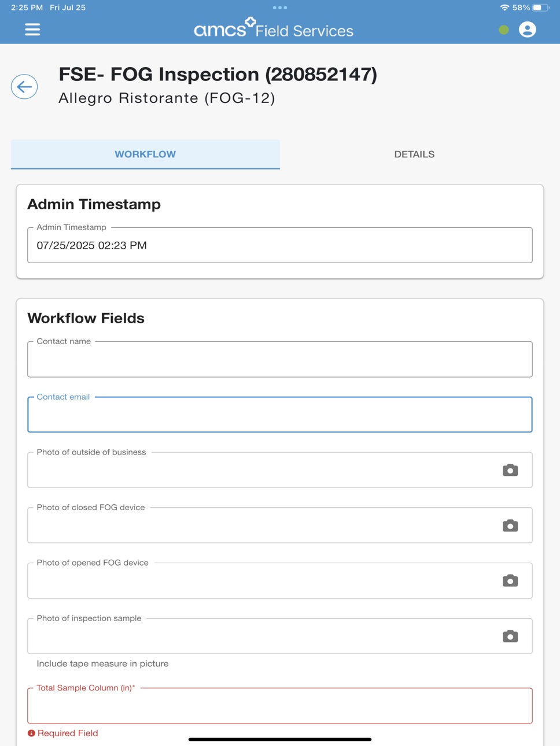560x746 pixels.
Task: Select the Photo of opened FOG device field
Action: [x=280, y=581]
